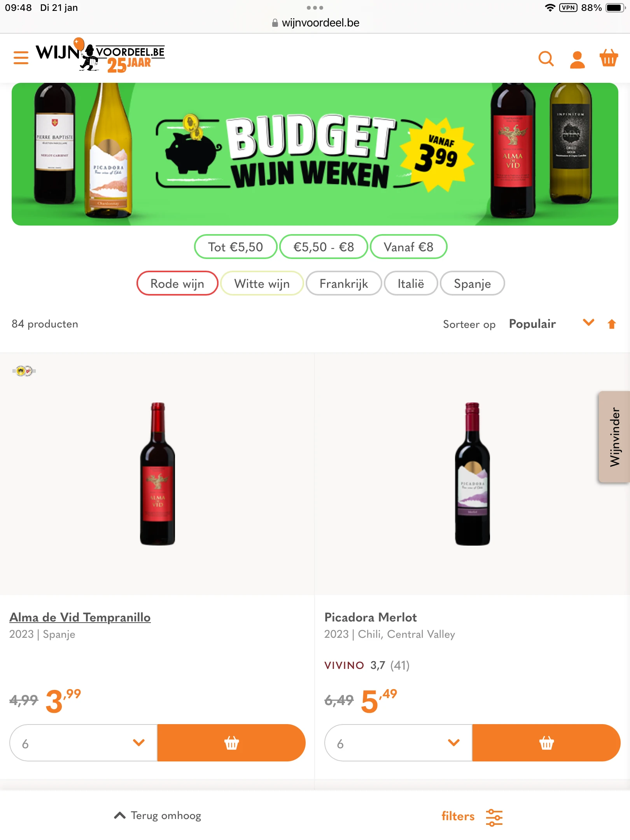Open quantity dropdown for Picadora Merlot
Image resolution: width=630 pixels, height=840 pixels.
tap(398, 743)
